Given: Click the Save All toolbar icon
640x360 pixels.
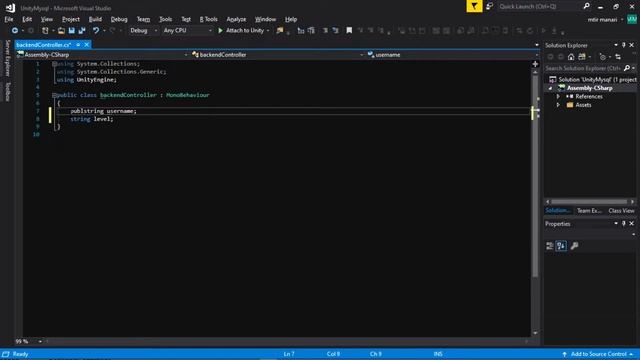Looking at the screenshot, I should (82, 31).
